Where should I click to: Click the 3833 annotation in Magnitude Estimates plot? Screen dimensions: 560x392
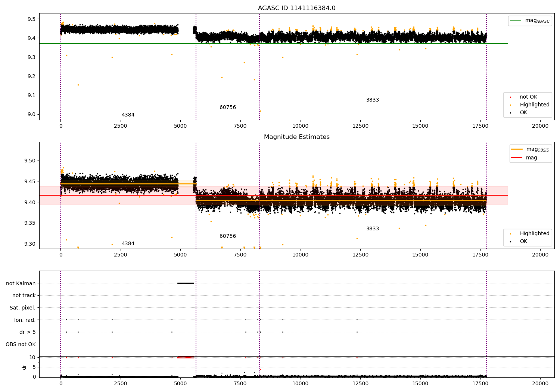(373, 229)
